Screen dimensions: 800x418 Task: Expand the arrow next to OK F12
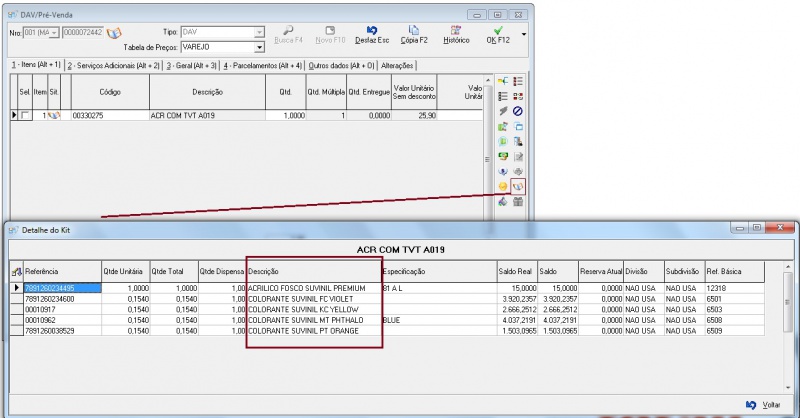click(x=524, y=34)
